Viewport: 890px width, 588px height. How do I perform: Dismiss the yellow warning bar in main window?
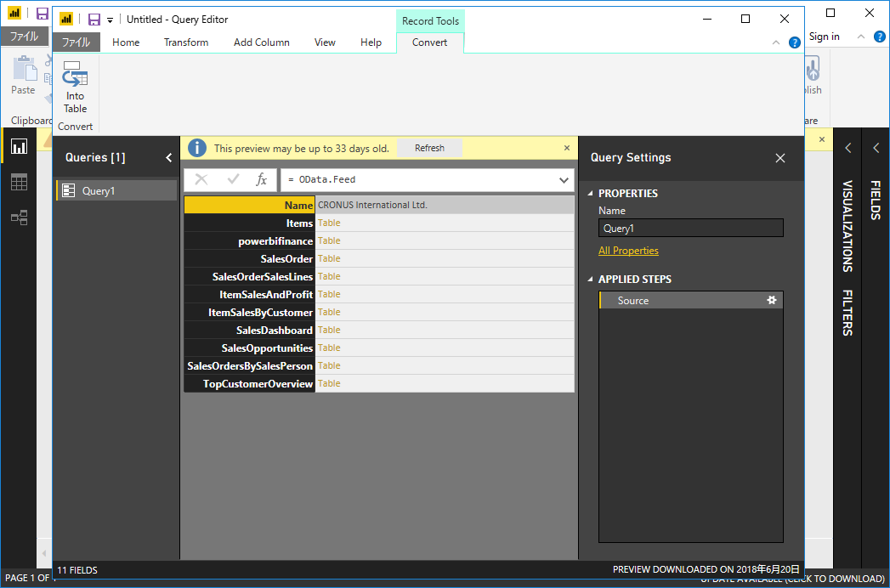[x=821, y=139]
